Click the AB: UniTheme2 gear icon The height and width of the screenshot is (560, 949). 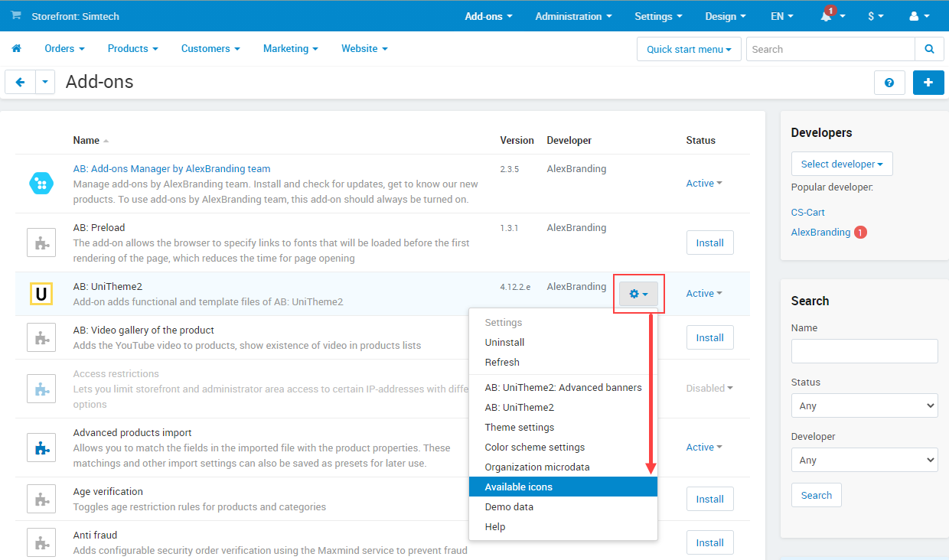click(638, 294)
